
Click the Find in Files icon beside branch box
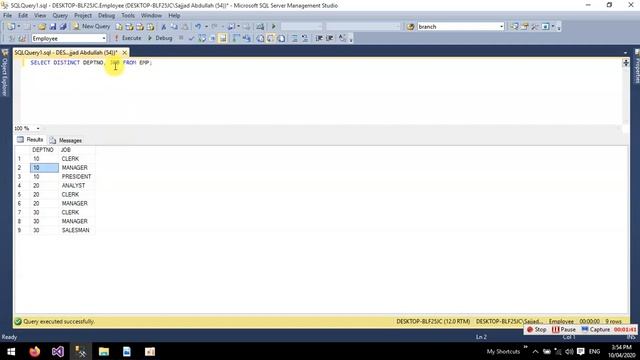click(411, 27)
